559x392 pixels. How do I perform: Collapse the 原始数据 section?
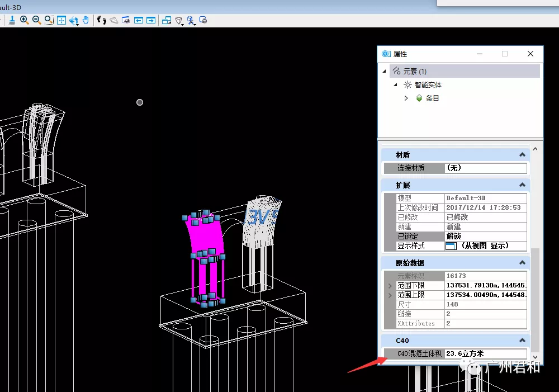pyautogui.click(x=522, y=262)
